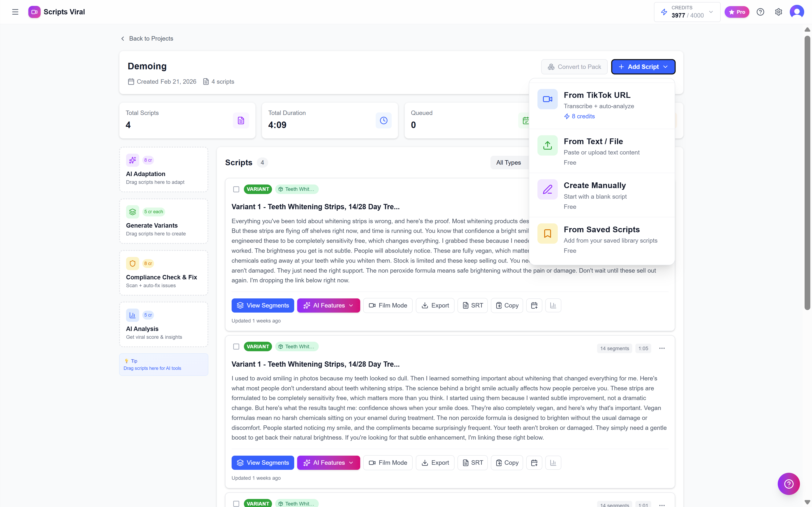Image resolution: width=812 pixels, height=507 pixels.
Task: Open analytics bar chart for the second script
Action: (x=553, y=462)
